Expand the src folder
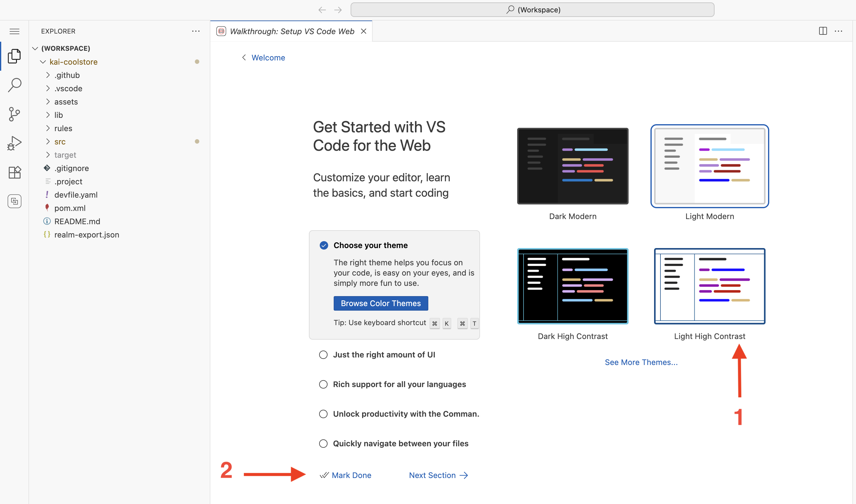The width and height of the screenshot is (856, 504). (x=60, y=142)
